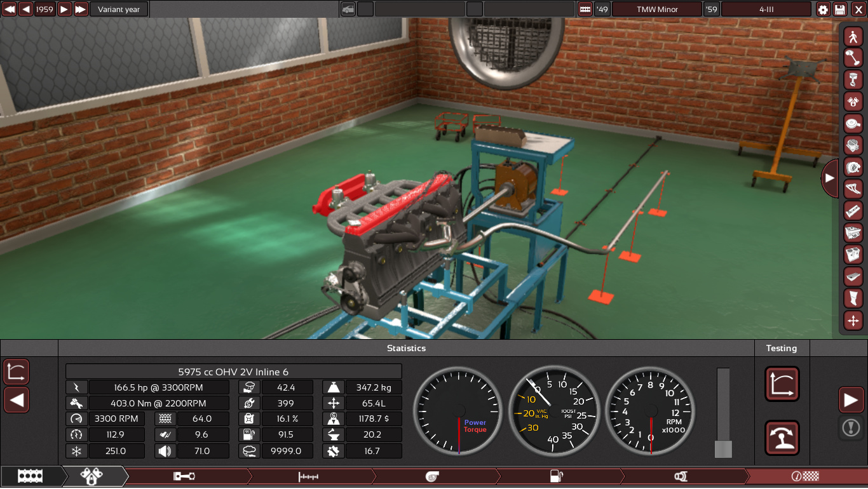Click the throttle slider handle
This screenshot has height=489, width=868.
[723, 449]
